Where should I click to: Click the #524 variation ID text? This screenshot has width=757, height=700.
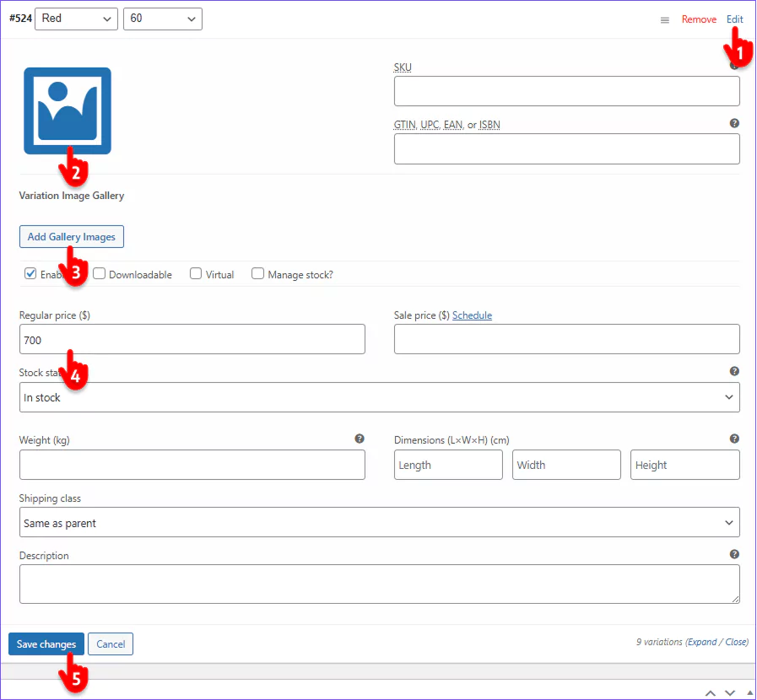point(21,19)
